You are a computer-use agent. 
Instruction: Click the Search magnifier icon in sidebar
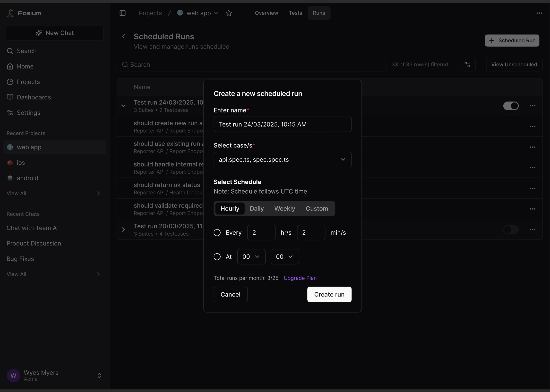pos(10,51)
